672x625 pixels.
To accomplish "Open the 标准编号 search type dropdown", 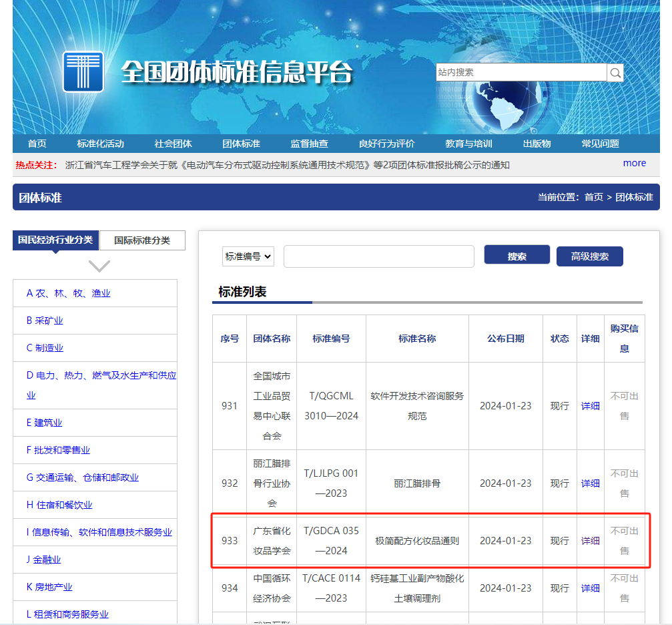I will pyautogui.click(x=248, y=256).
